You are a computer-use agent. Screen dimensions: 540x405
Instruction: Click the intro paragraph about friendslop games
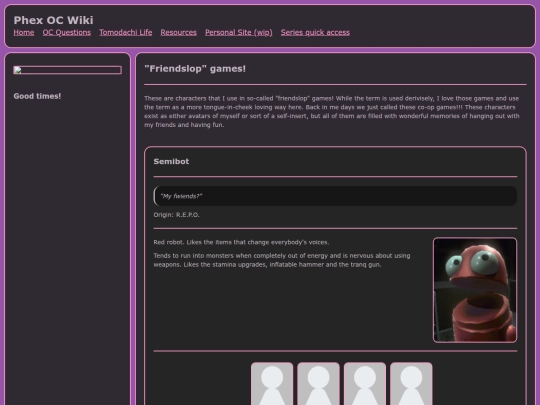point(332,112)
